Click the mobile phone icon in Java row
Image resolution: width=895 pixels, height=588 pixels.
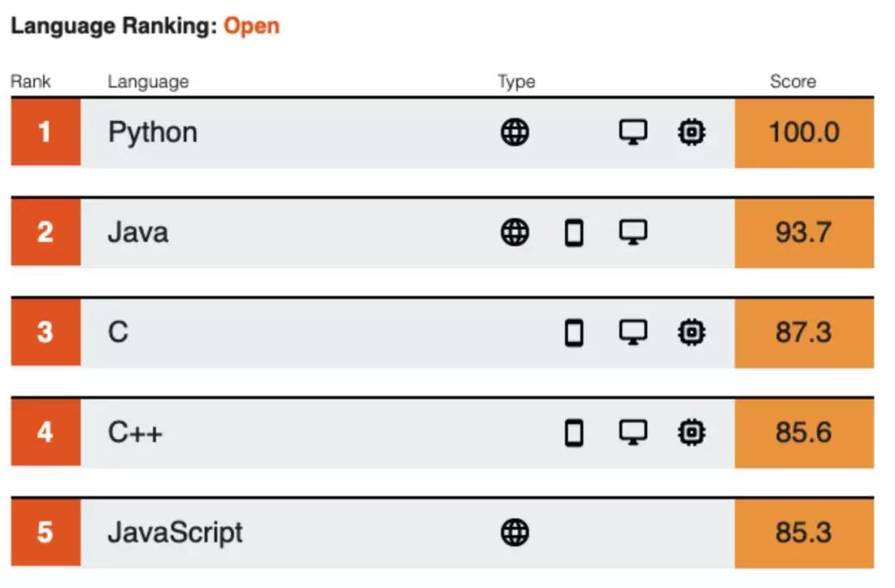pos(573,233)
